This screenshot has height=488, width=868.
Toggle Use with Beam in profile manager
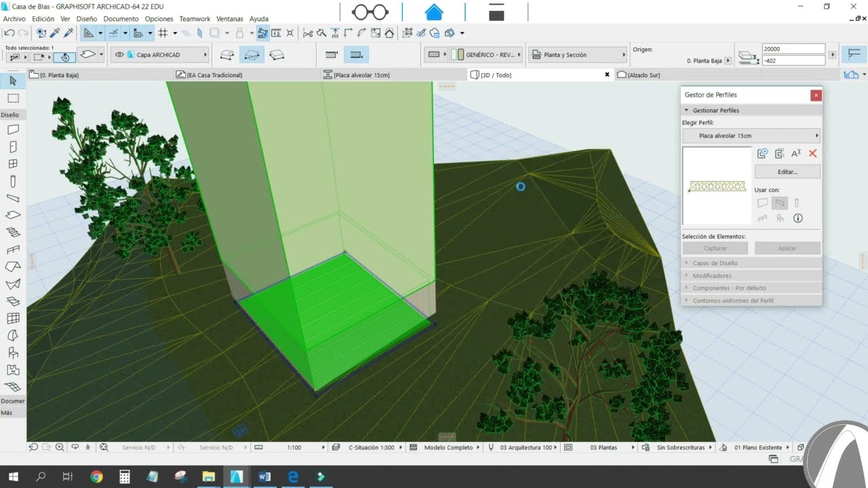(780, 203)
